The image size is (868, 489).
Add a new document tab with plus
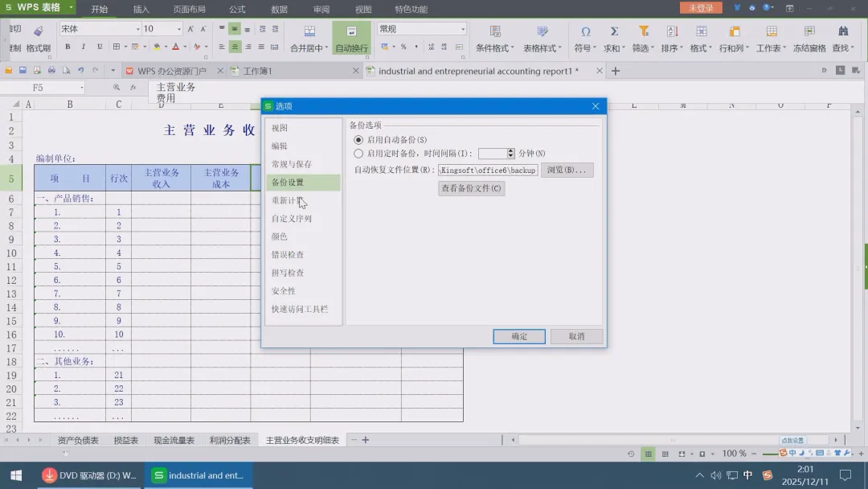616,71
